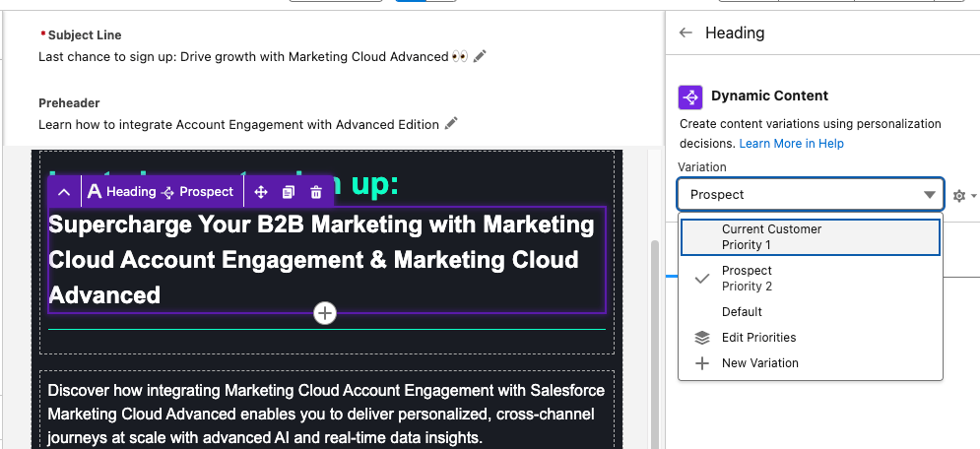Delete the Heading component
The height and width of the screenshot is (449, 980).
click(316, 192)
